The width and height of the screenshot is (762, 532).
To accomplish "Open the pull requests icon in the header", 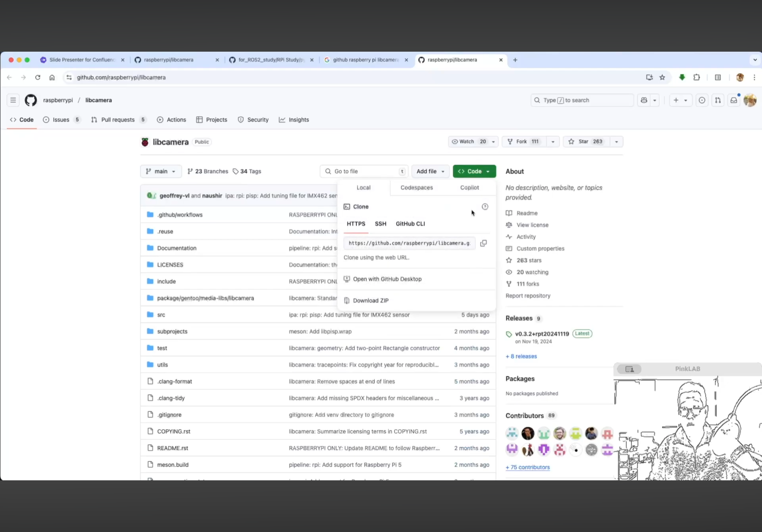I will click(718, 100).
